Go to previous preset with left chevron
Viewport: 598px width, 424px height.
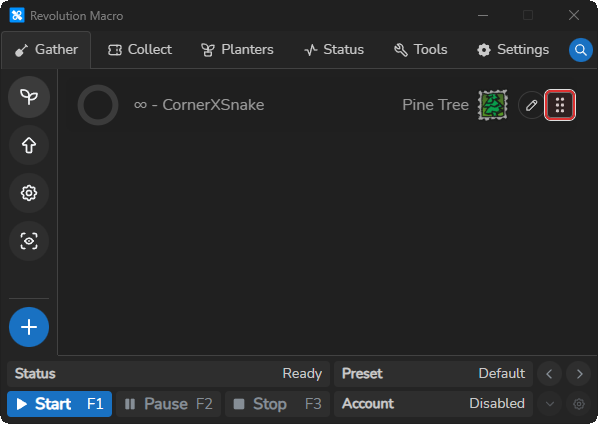coord(549,374)
